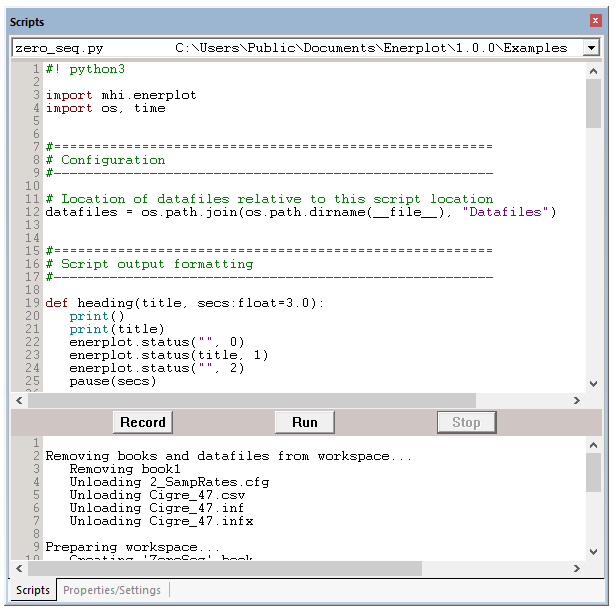Click code editor scroll right arrow

[x=576, y=400]
